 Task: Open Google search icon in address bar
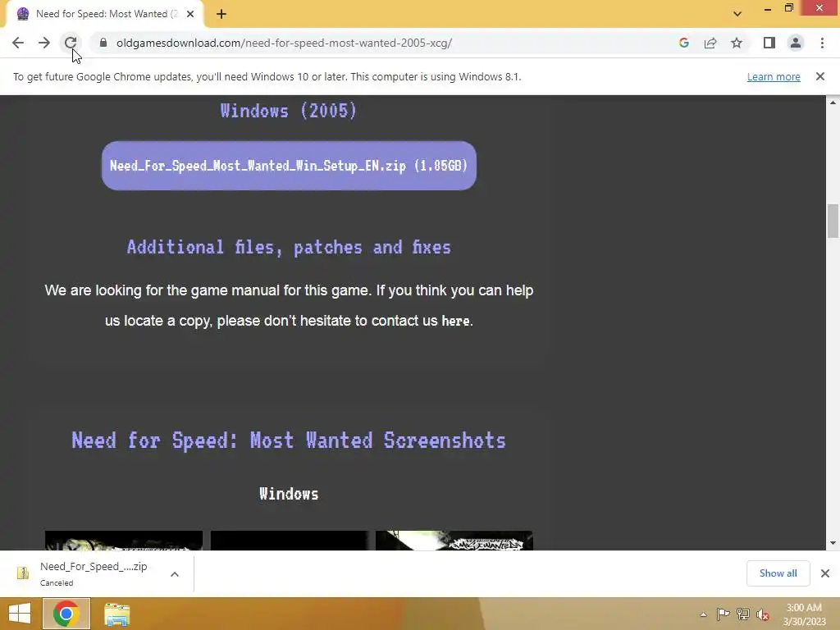click(x=683, y=43)
